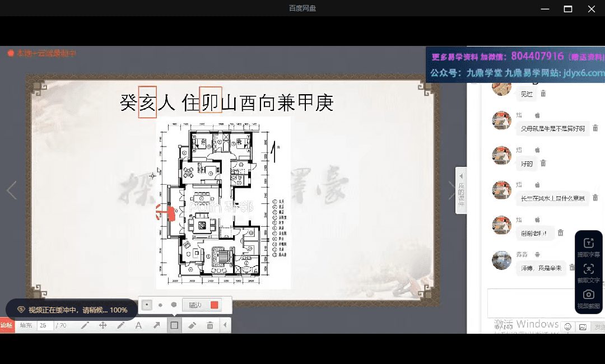Open the red stroke color swatch
The image size is (605, 364).
pos(214,305)
